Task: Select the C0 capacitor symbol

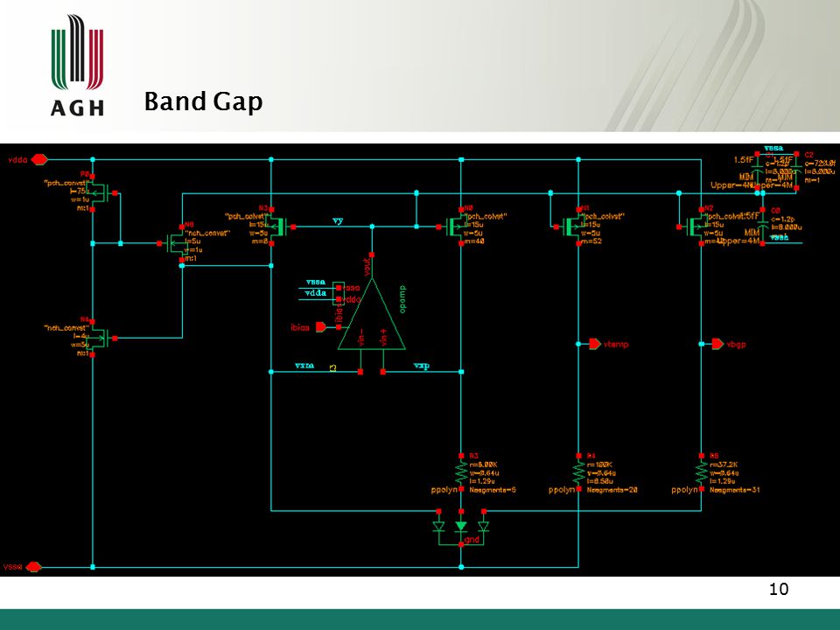Action: [763, 226]
